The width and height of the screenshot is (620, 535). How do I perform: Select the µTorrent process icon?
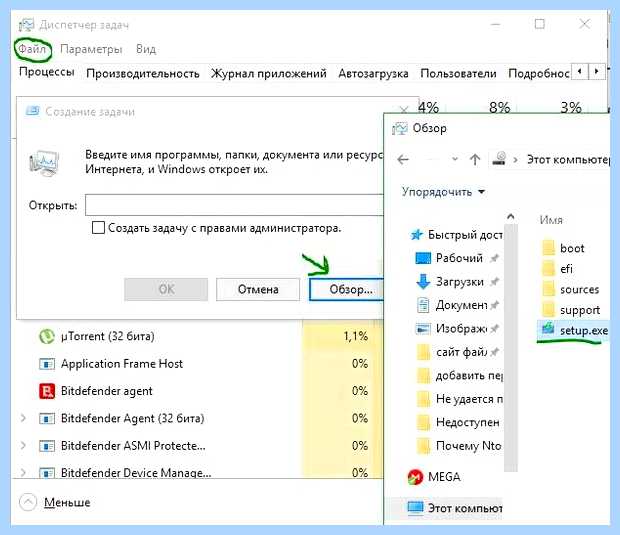47,337
